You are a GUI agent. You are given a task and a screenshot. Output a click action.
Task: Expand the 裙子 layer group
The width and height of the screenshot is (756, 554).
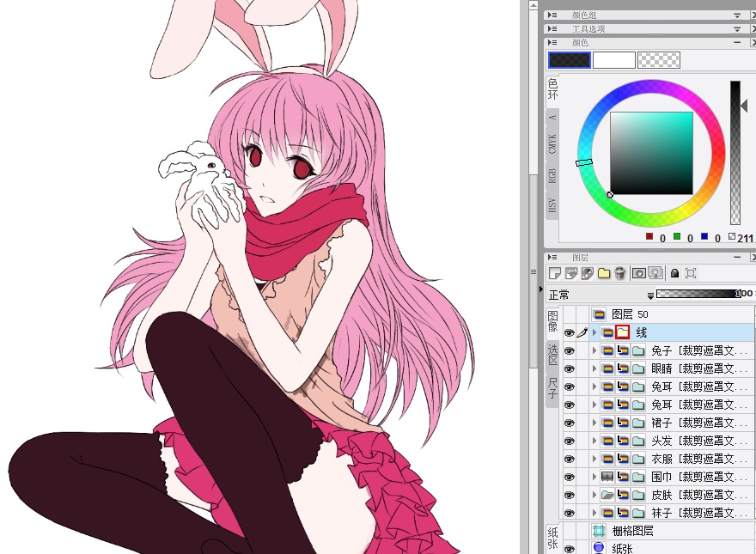(x=594, y=423)
